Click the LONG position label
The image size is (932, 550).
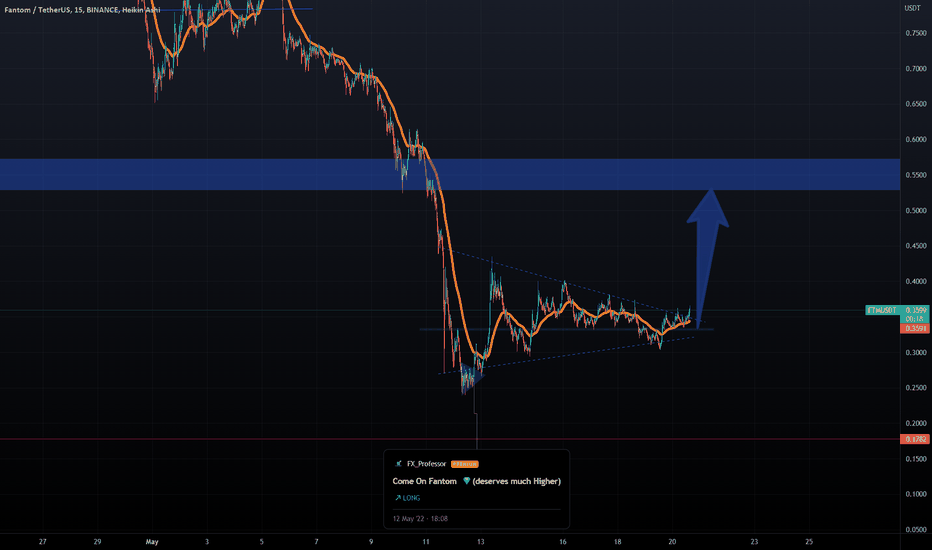(411, 498)
